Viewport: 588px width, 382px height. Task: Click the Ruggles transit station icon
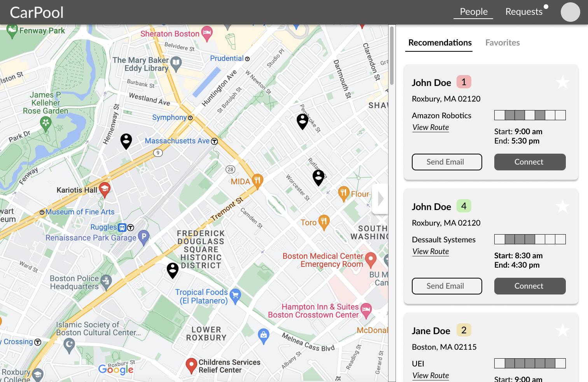coord(122,228)
